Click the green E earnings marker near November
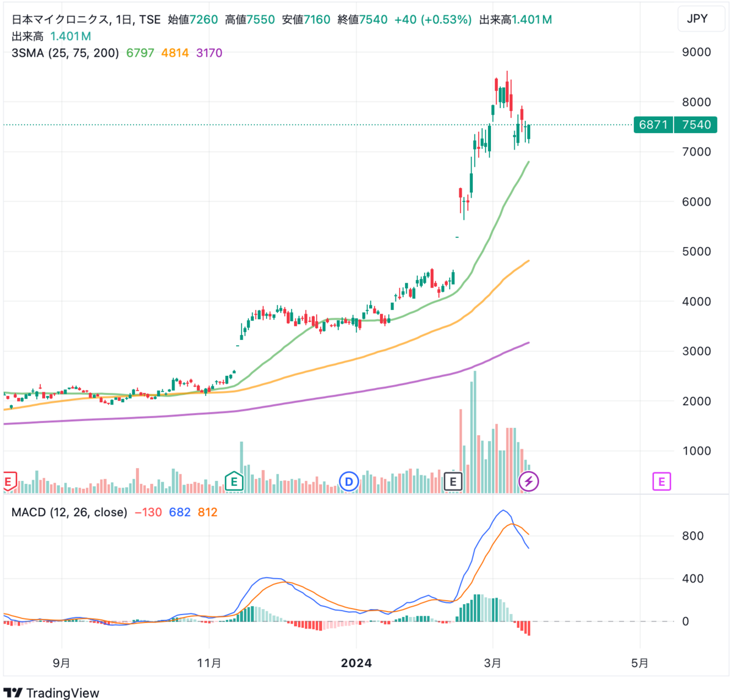732x700 pixels. pyautogui.click(x=234, y=482)
